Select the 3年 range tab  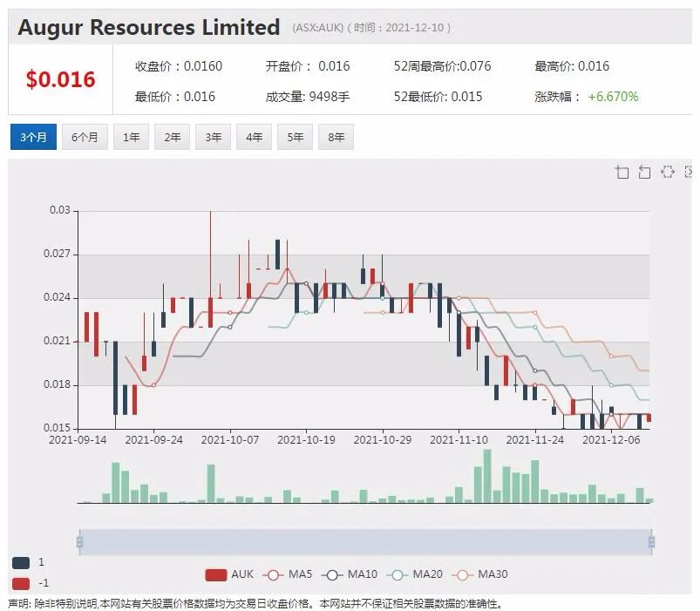[214, 137]
